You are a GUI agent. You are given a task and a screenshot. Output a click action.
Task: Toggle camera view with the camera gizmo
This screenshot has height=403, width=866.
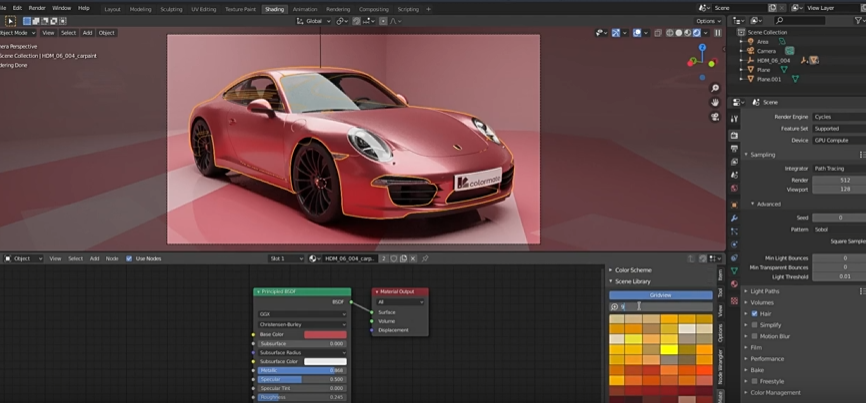pyautogui.click(x=715, y=116)
